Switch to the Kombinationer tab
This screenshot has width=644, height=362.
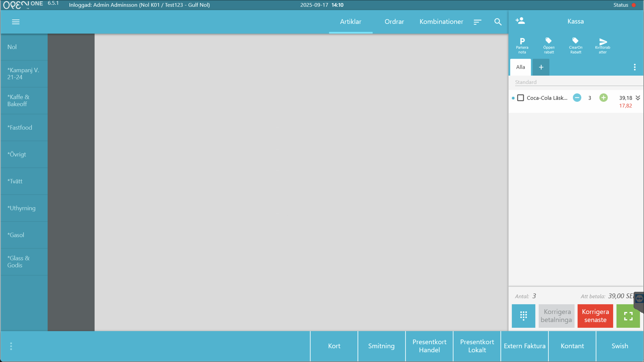click(x=441, y=22)
